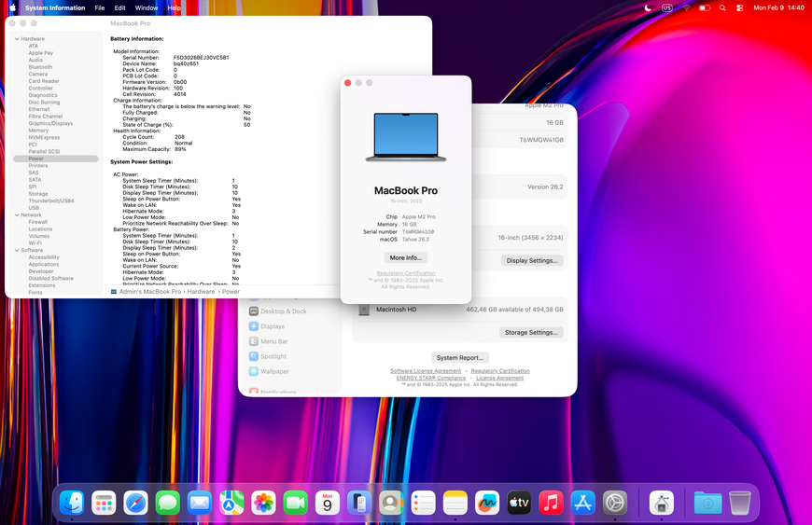Image resolution: width=812 pixels, height=525 pixels.
Task: Open Trash in the Dock
Action: click(x=739, y=503)
